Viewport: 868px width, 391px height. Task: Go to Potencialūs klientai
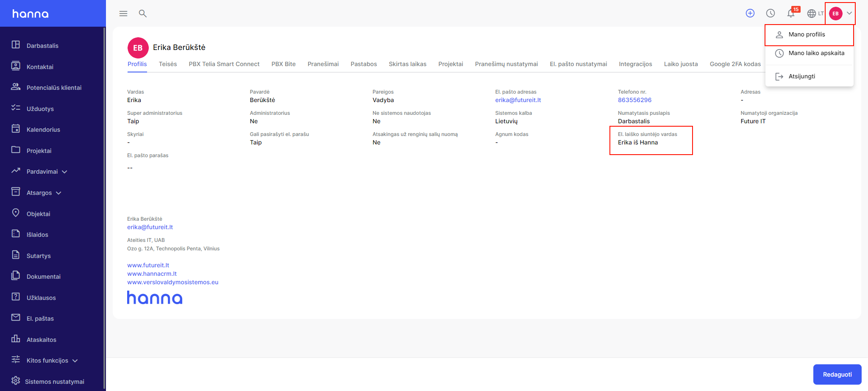point(54,88)
